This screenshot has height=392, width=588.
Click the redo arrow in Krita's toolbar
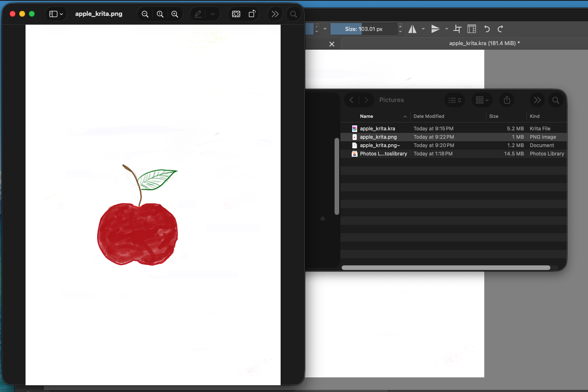tap(500, 29)
